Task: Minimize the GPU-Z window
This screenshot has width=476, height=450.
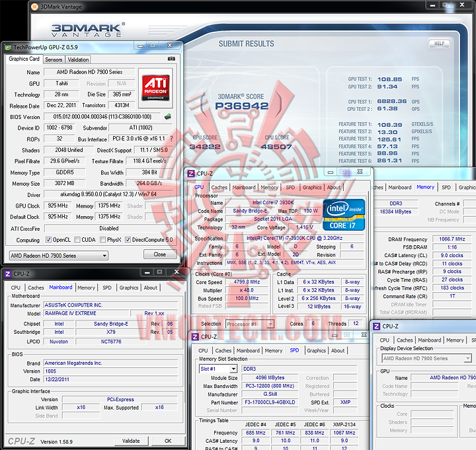Action: pyautogui.click(x=140, y=46)
